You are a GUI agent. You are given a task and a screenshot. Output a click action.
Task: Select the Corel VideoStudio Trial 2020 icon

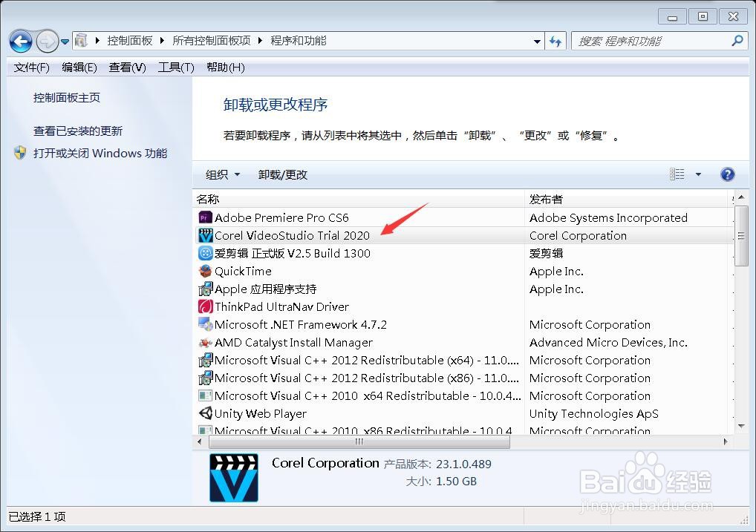click(x=206, y=235)
